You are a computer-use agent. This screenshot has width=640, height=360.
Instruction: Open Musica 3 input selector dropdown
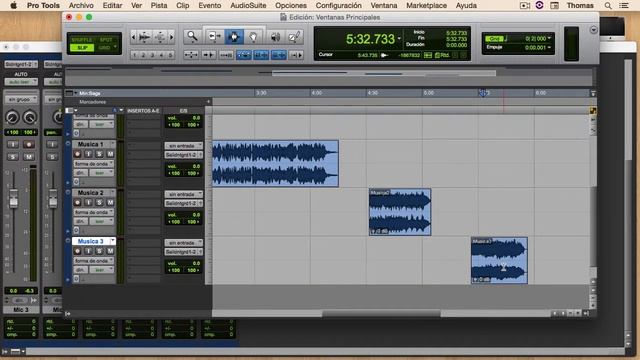click(184, 243)
